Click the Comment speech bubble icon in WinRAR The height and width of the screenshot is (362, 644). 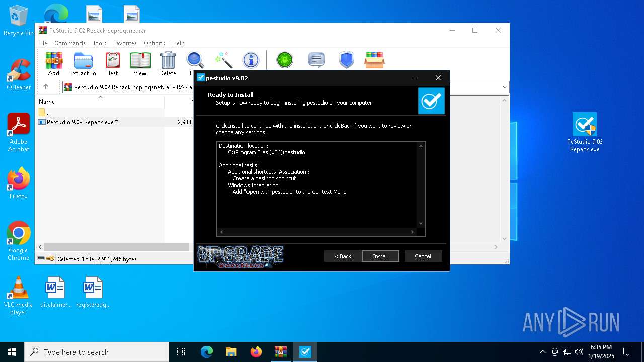pos(316,60)
